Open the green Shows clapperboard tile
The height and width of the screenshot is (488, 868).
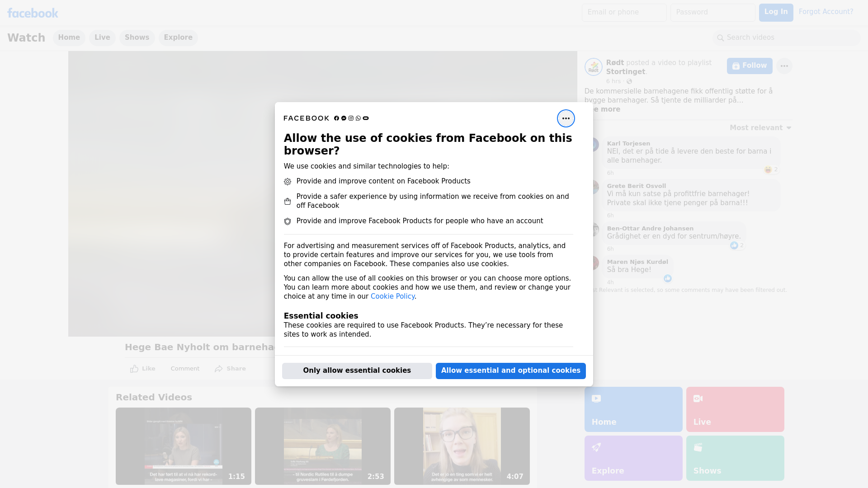point(735,458)
